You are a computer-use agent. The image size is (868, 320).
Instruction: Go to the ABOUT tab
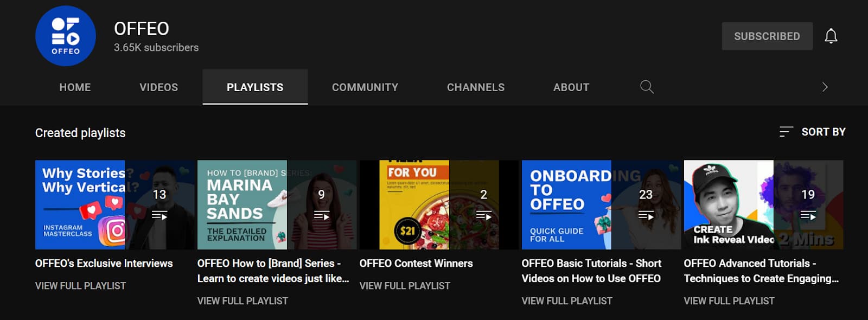[x=571, y=87]
